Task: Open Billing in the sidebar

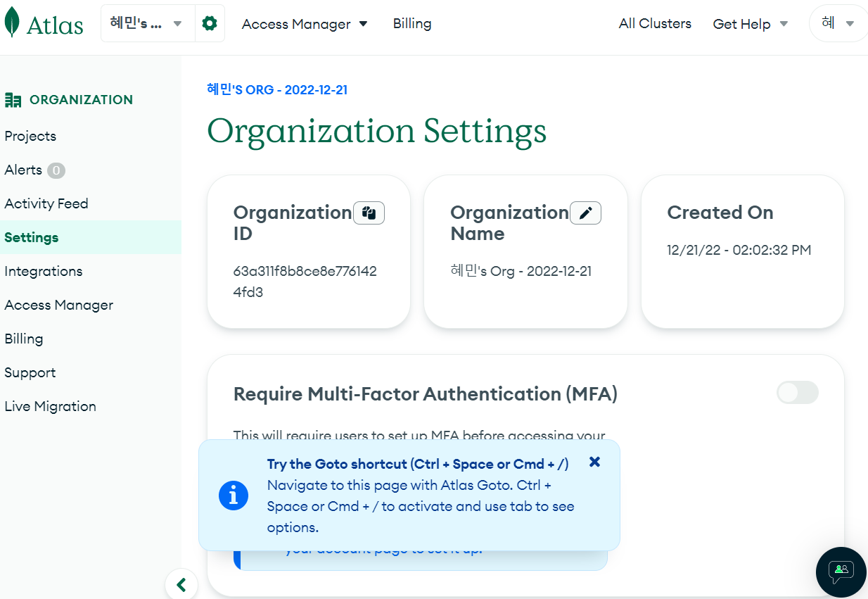Action: tap(24, 339)
